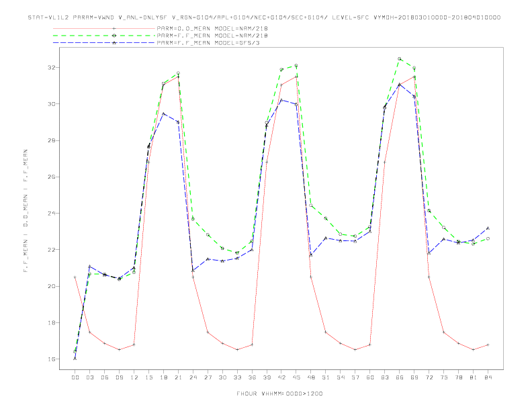
Task: Click y-axis tick value 24
Action: click(51, 214)
